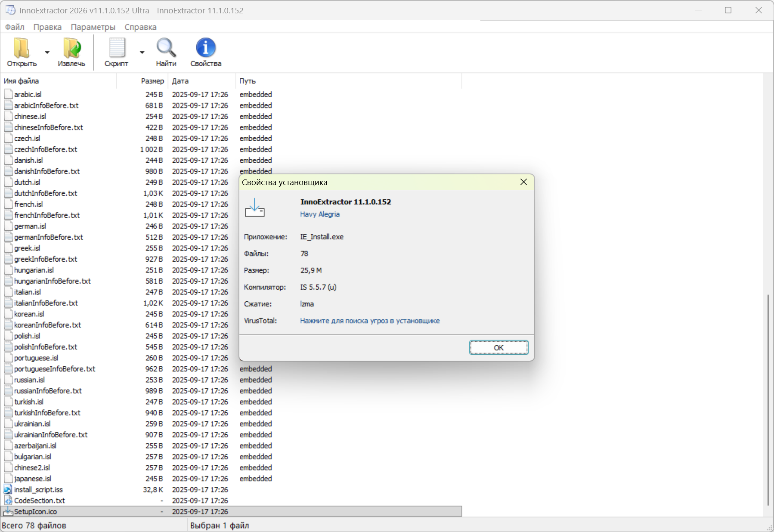Select the install_script.iss file icon
The image size is (774, 532).
click(x=8, y=489)
